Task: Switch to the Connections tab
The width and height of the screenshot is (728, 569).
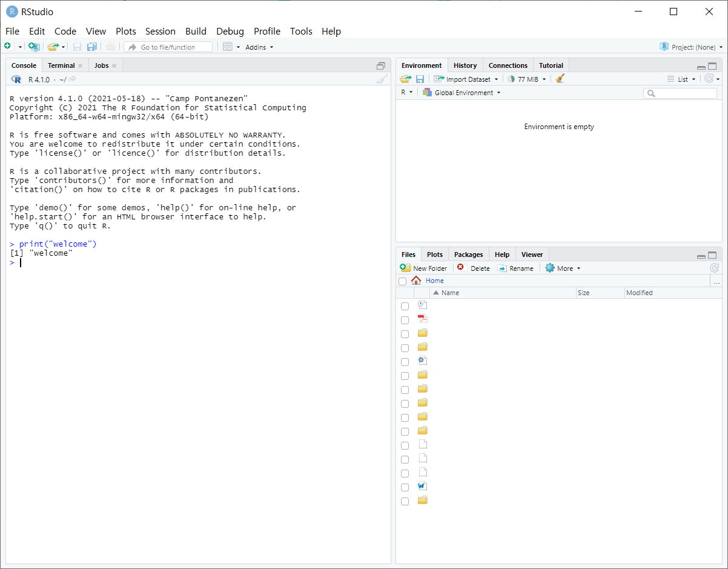Action: click(x=508, y=65)
